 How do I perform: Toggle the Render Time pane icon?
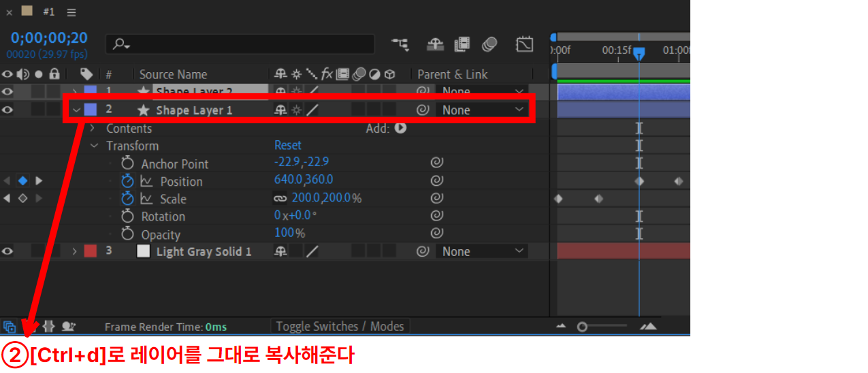[x=68, y=326]
